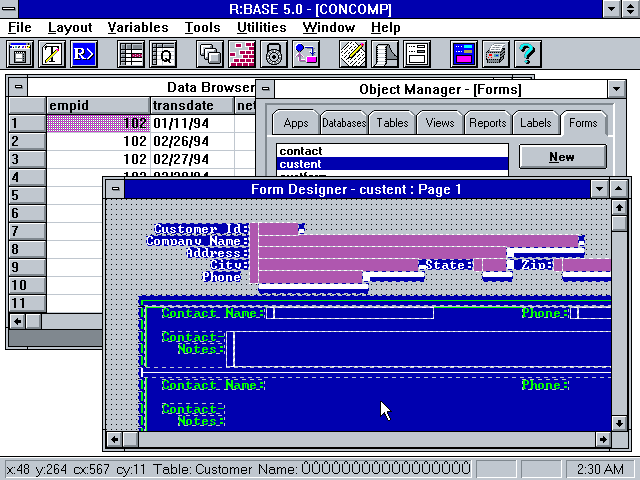This screenshot has width=640, height=480.
Task: Open the Utilities menu
Action: tap(262, 27)
